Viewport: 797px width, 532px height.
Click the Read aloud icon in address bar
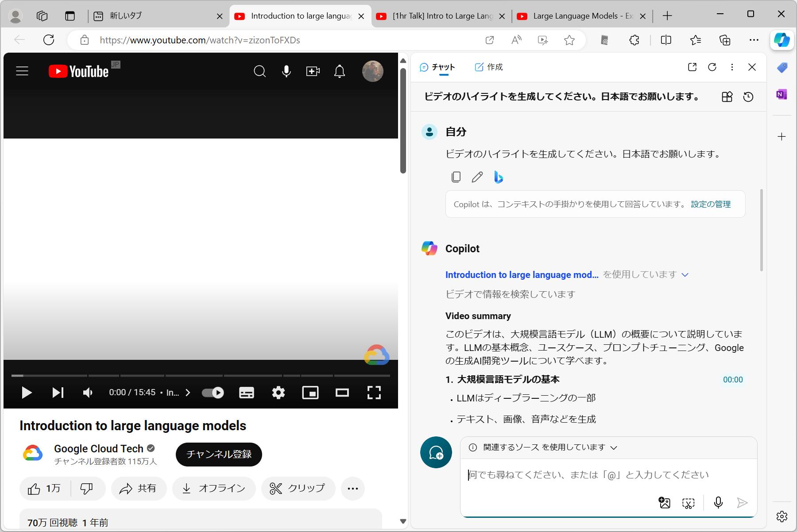click(x=516, y=40)
